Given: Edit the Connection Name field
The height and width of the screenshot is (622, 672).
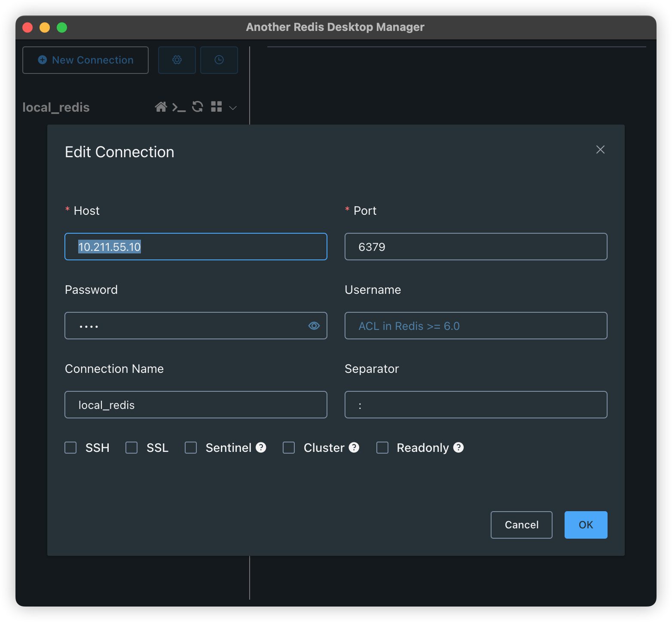Looking at the screenshot, I should tap(196, 405).
